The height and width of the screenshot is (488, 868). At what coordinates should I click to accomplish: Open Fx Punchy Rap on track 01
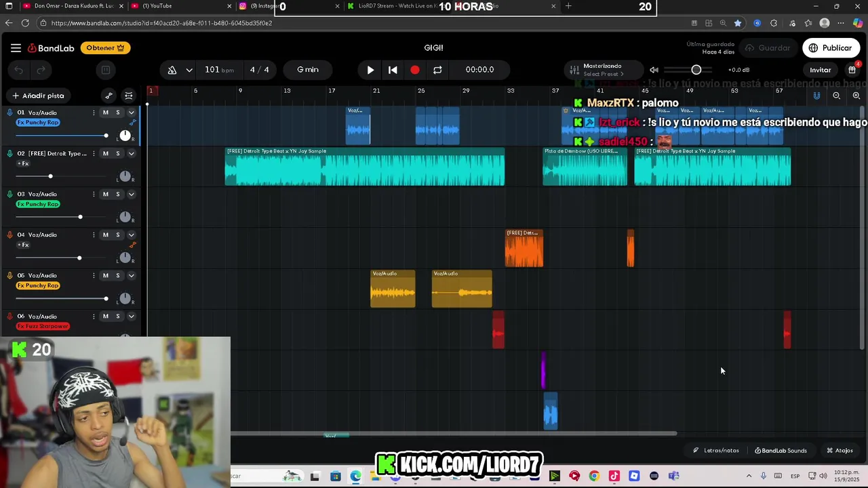38,123
